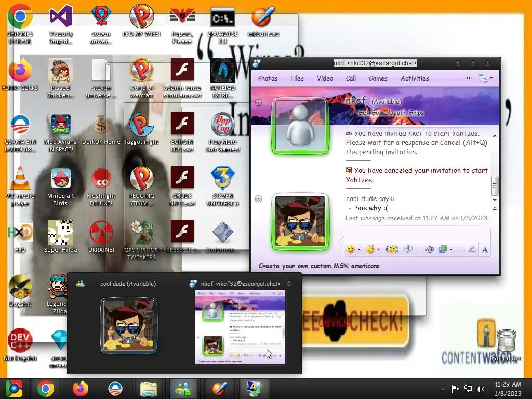
Task: Open the Files menu in chat window
Action: pyautogui.click(x=297, y=78)
